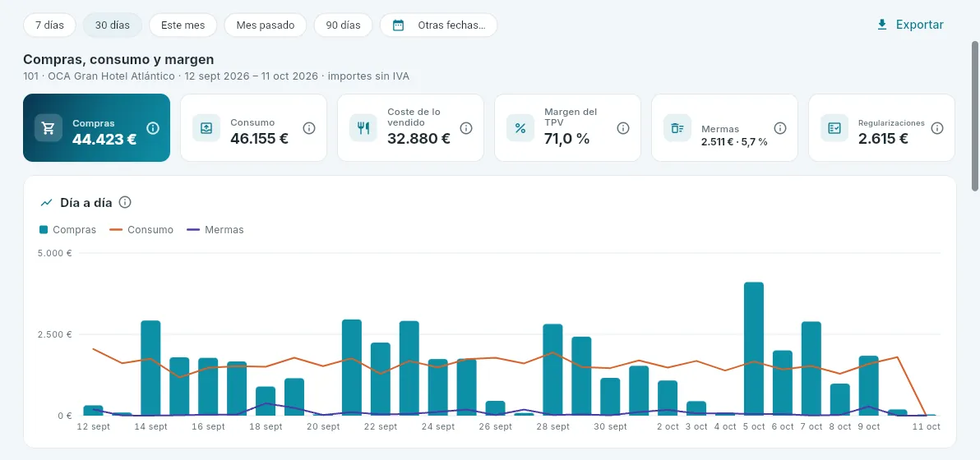Click the 32.880 € value

[x=418, y=139]
